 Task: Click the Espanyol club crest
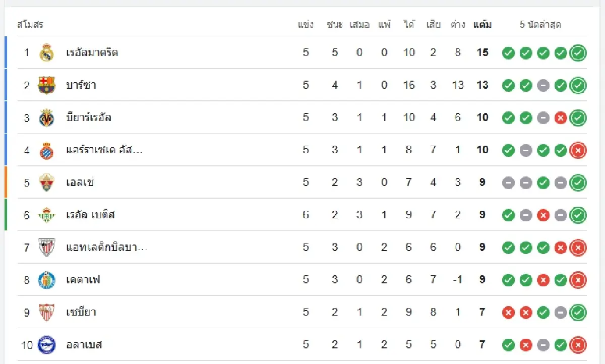[46, 150]
